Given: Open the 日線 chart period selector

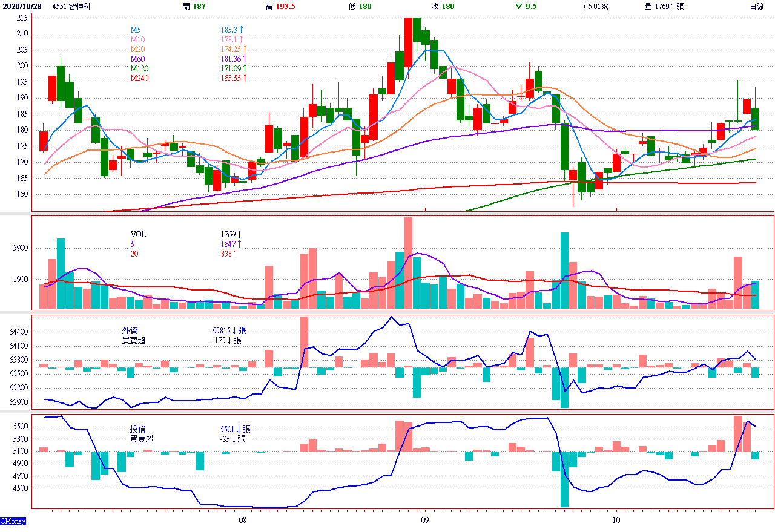Looking at the screenshot, I should [x=757, y=7].
